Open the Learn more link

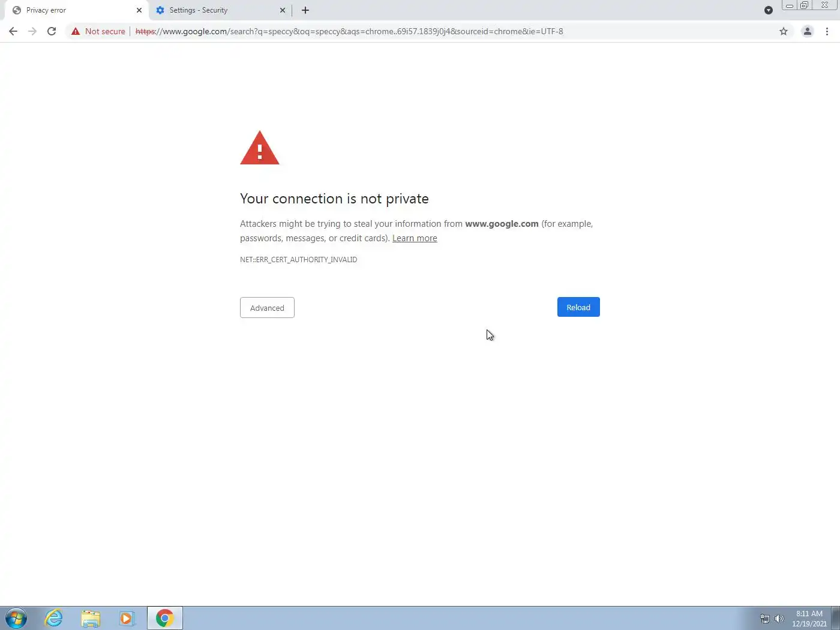tap(415, 238)
